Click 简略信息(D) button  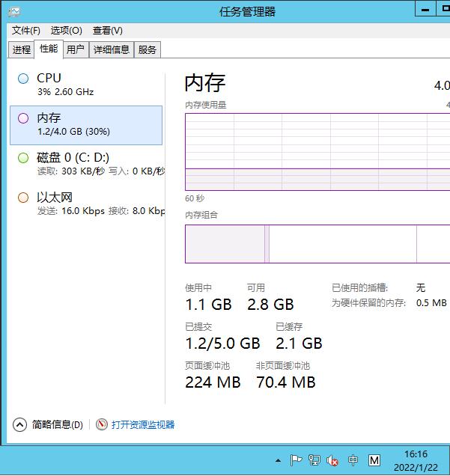(58, 424)
